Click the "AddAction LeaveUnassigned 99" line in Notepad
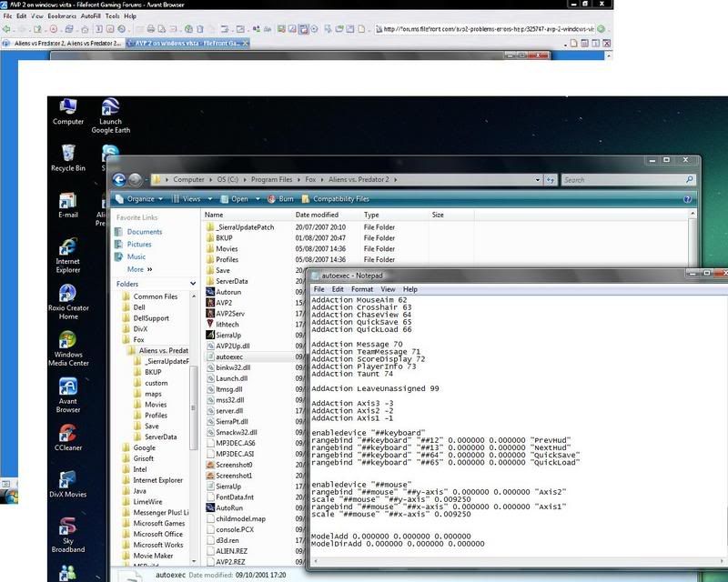This screenshot has height=582, width=728. point(375,388)
